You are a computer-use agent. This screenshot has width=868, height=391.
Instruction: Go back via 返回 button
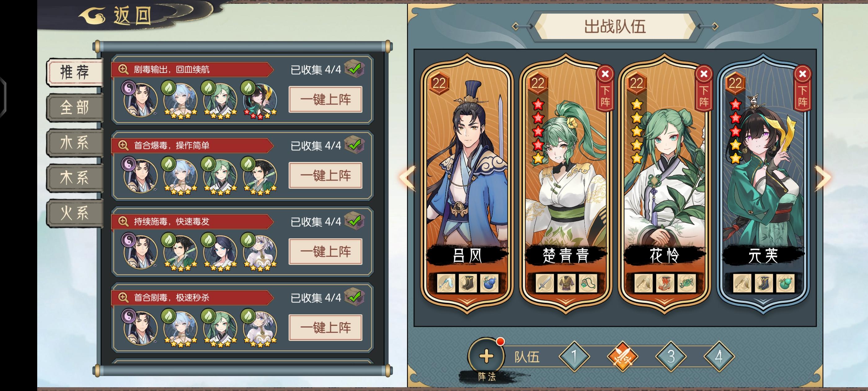[x=116, y=16]
